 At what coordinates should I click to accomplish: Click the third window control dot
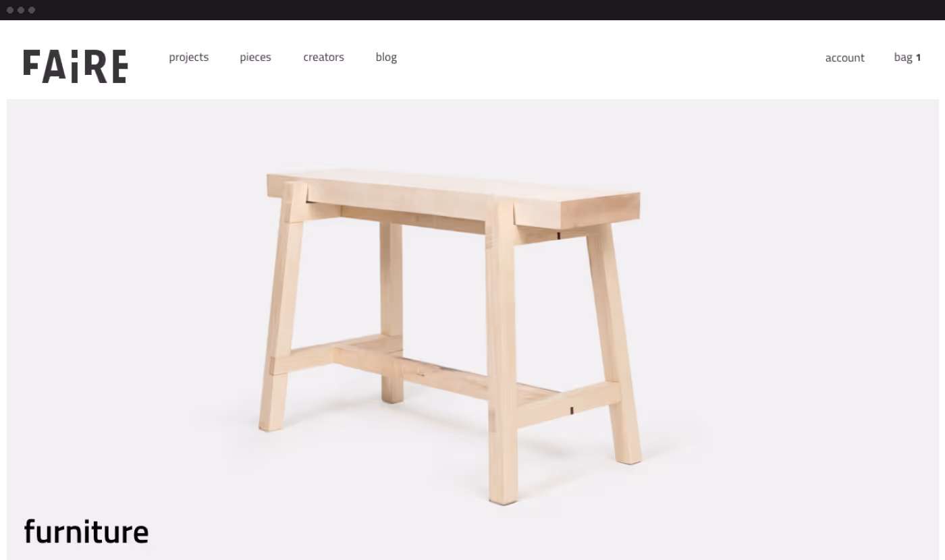point(32,10)
